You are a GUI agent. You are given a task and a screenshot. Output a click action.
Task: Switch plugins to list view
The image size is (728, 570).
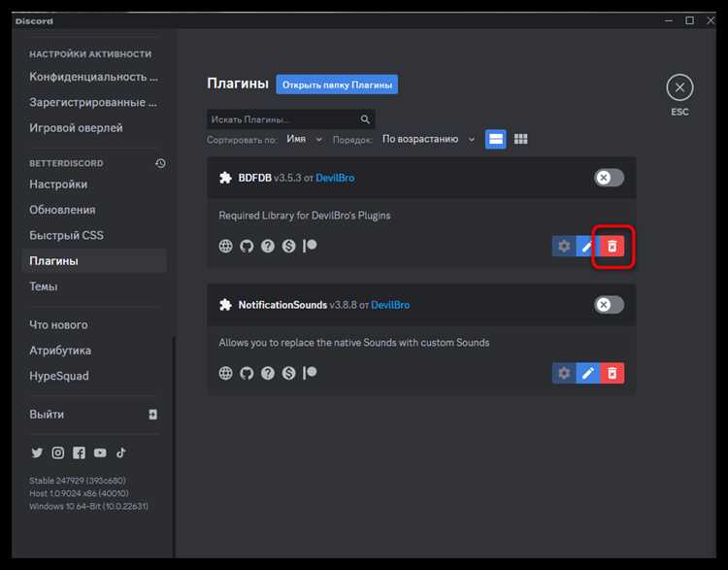pyautogui.click(x=495, y=139)
